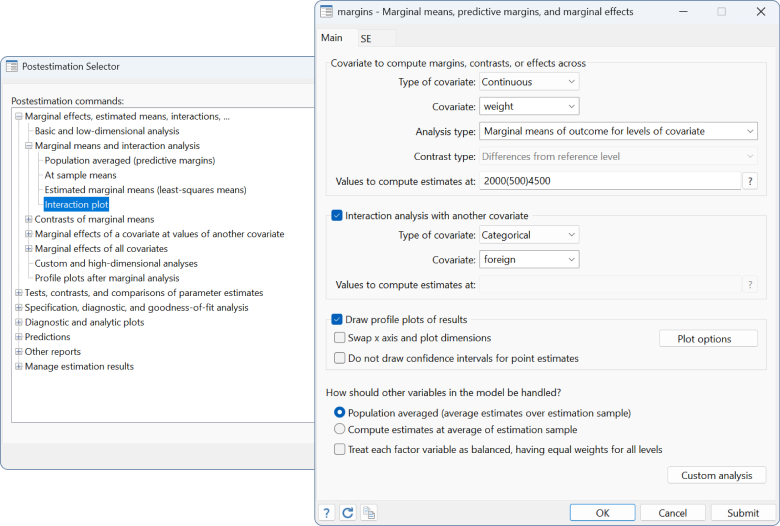The width and height of the screenshot is (780, 526).
Task: Enable Swap x axis and plot dimensions
Action: tap(340, 338)
